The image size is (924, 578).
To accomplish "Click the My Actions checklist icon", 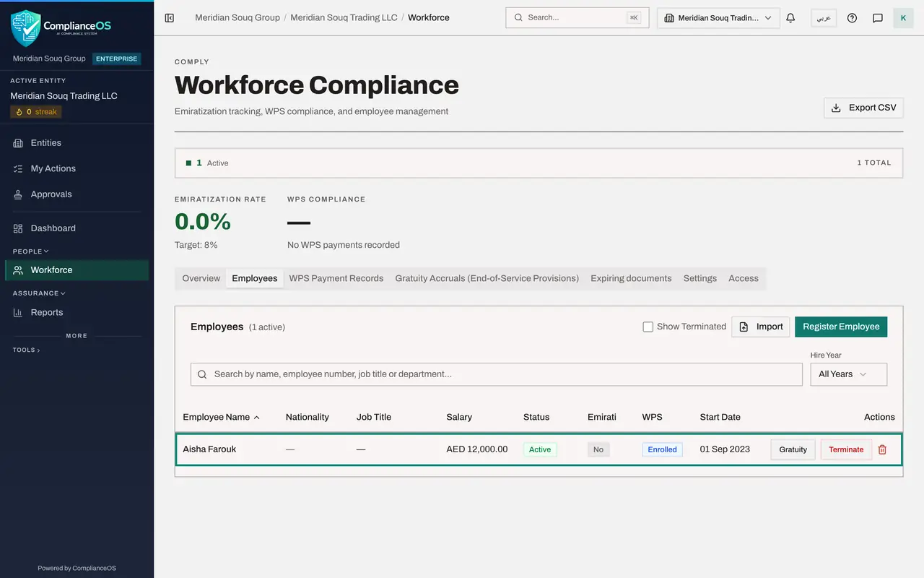I will pyautogui.click(x=18, y=168).
